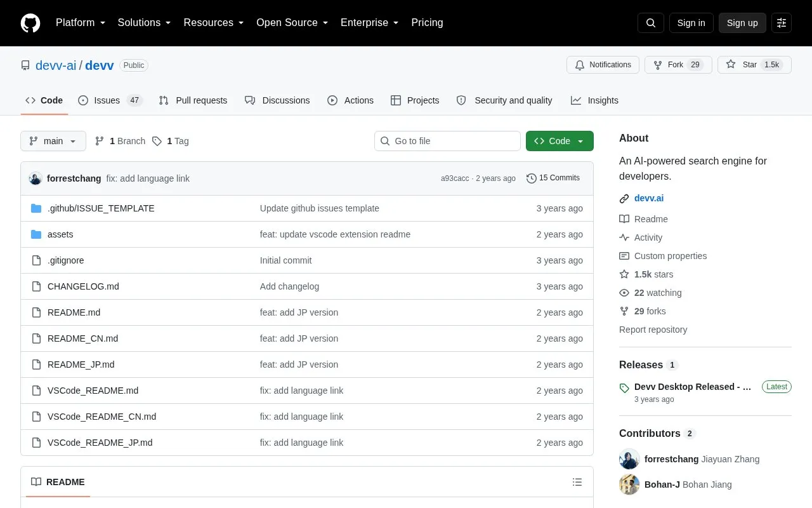Expand the Solutions menu

pos(144,23)
